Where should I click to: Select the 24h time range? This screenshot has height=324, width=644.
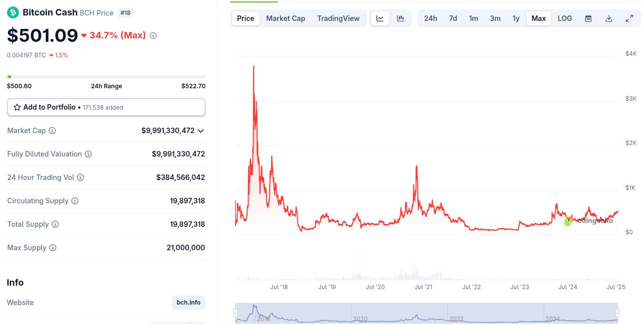(430, 18)
